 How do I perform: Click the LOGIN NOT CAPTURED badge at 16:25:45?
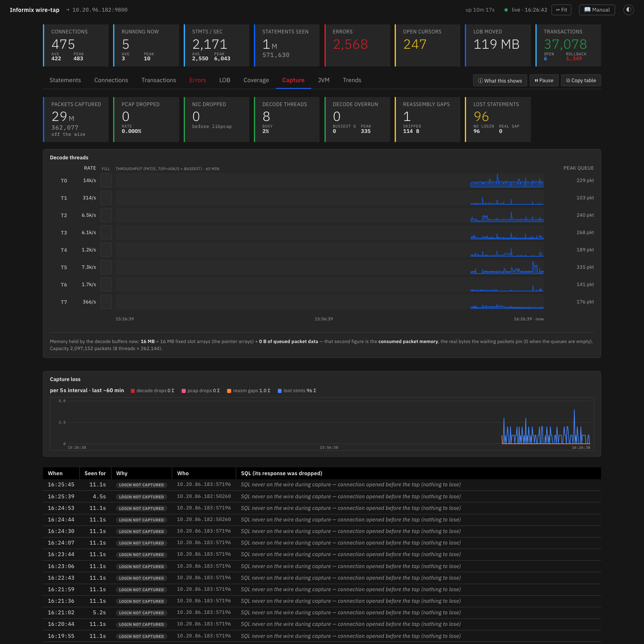pyautogui.click(x=142, y=485)
